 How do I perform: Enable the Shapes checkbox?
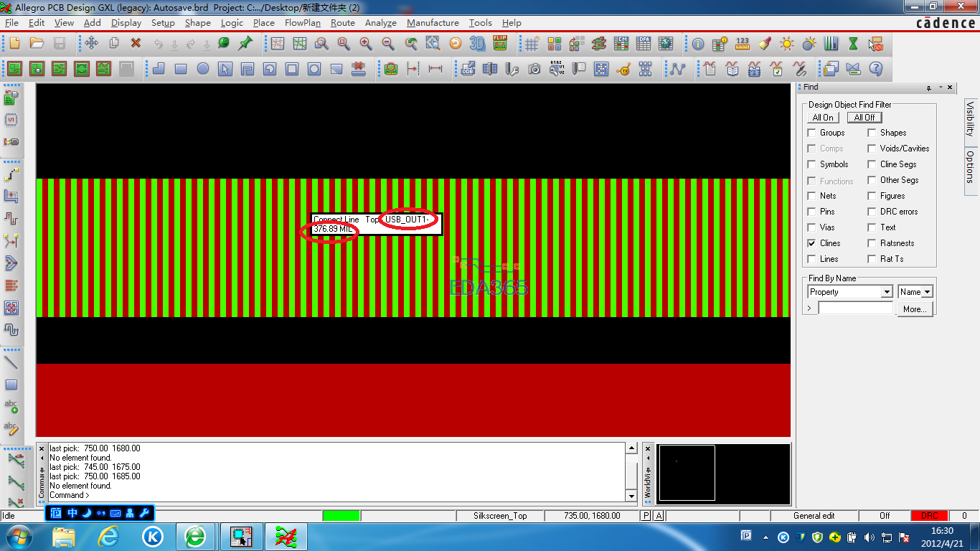(872, 133)
